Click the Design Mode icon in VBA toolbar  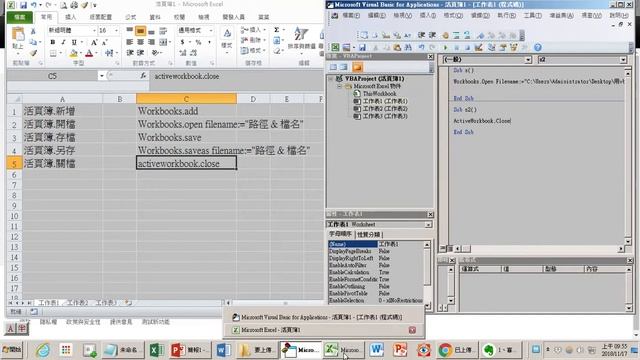click(x=478, y=48)
